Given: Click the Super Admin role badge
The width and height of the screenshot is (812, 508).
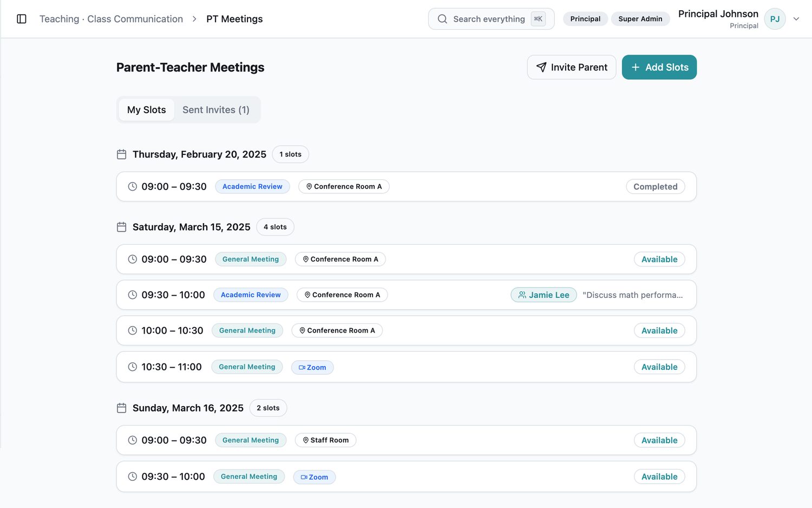Looking at the screenshot, I should (640, 19).
